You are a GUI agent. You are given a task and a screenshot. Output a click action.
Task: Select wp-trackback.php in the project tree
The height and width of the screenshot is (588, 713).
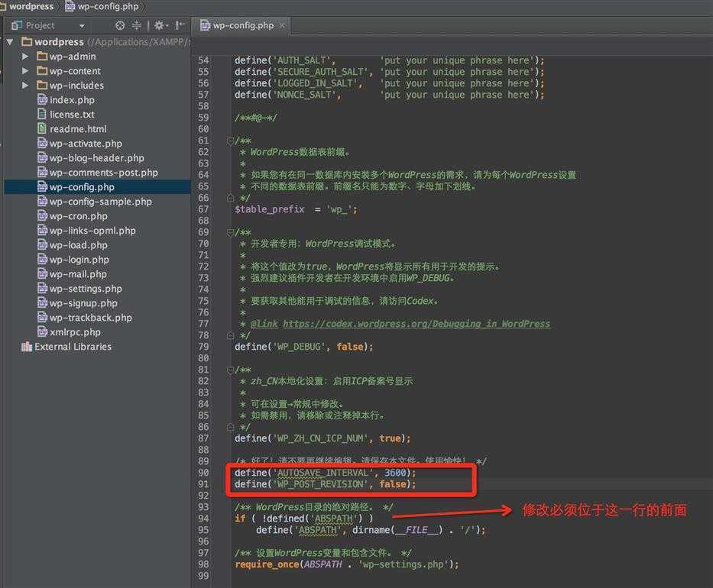(90, 318)
